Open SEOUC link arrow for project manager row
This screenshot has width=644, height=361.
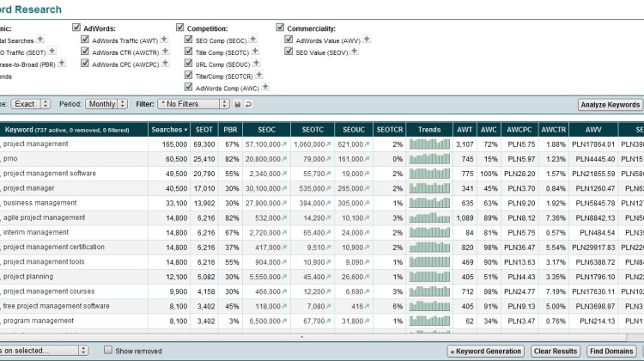tap(367, 189)
